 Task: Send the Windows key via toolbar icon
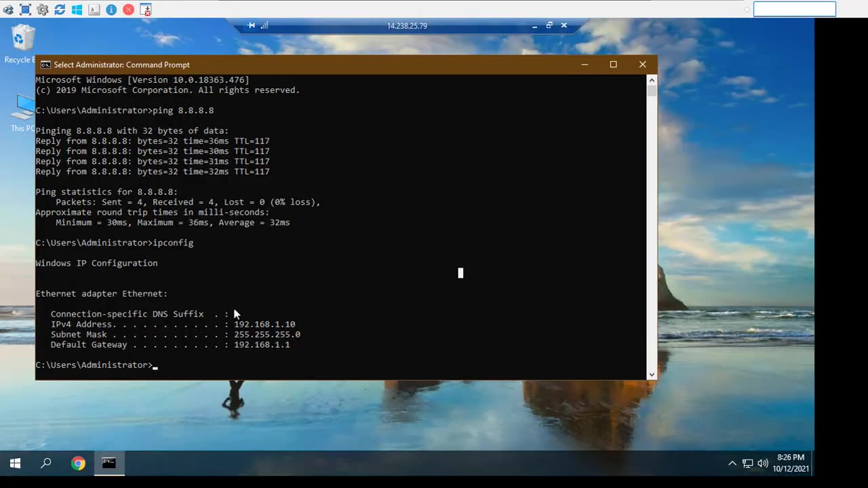[x=77, y=9]
